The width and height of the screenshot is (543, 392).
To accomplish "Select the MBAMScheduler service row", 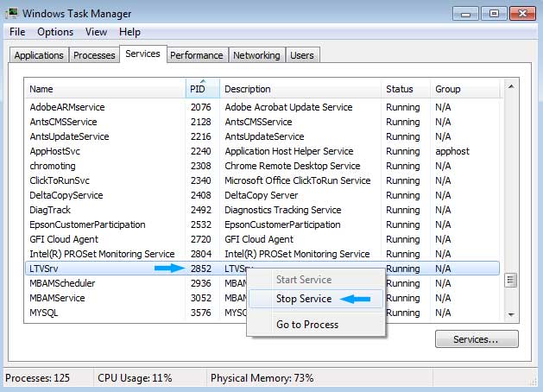I will 262,283.
